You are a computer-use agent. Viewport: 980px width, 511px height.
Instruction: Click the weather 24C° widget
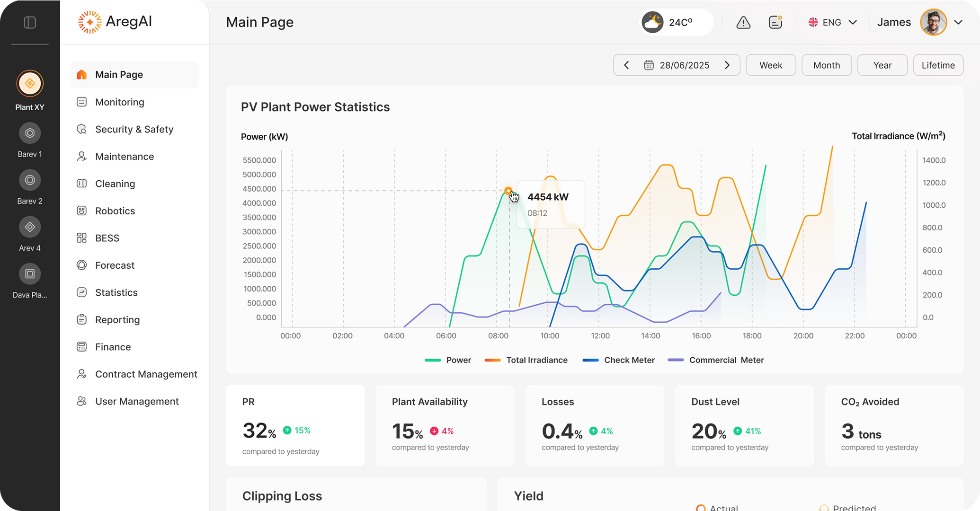(x=676, y=22)
